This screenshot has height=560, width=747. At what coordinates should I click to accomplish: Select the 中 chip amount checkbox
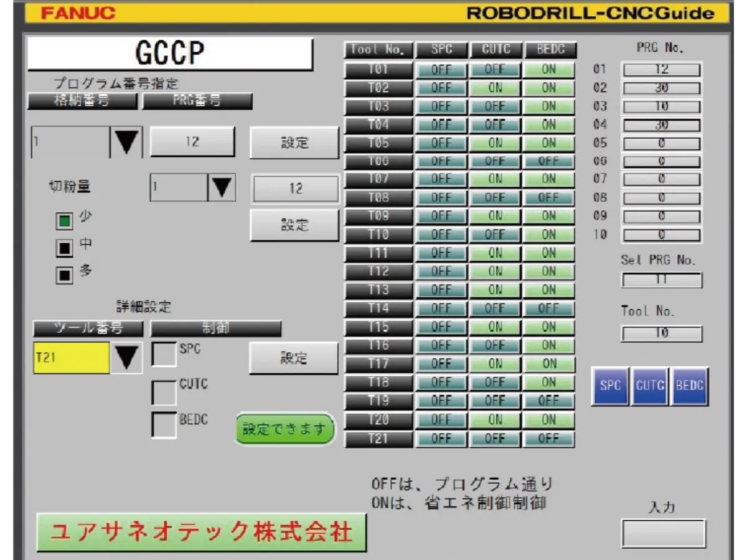click(x=65, y=248)
